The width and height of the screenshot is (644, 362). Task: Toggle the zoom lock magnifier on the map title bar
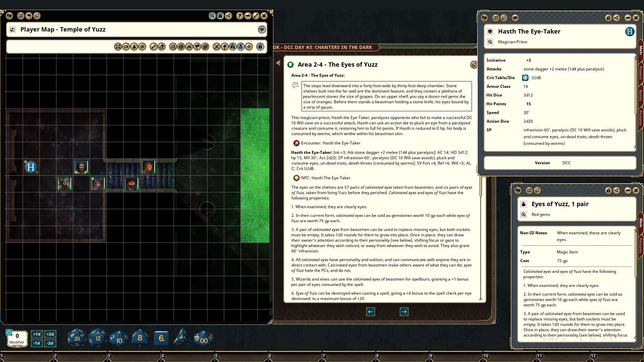[x=213, y=16]
